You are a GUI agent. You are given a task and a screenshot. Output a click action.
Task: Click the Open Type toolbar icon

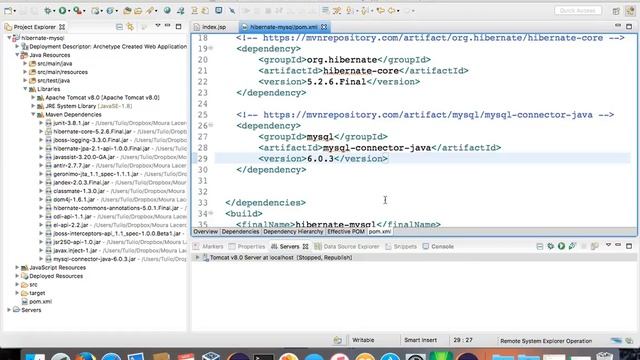coord(127,11)
